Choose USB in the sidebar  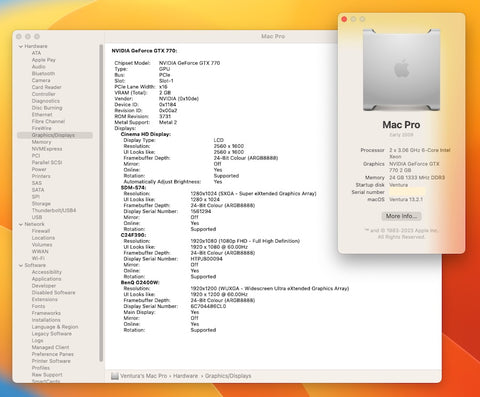click(37, 217)
